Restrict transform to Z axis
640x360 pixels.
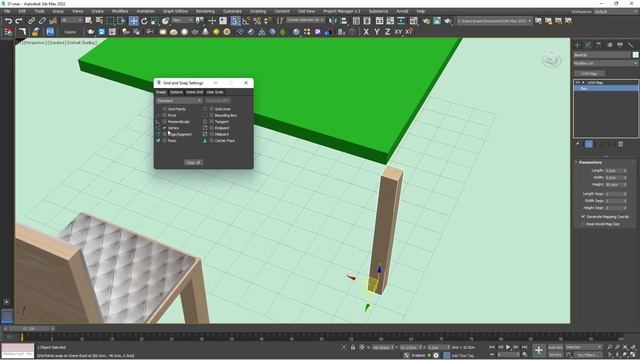point(387,32)
